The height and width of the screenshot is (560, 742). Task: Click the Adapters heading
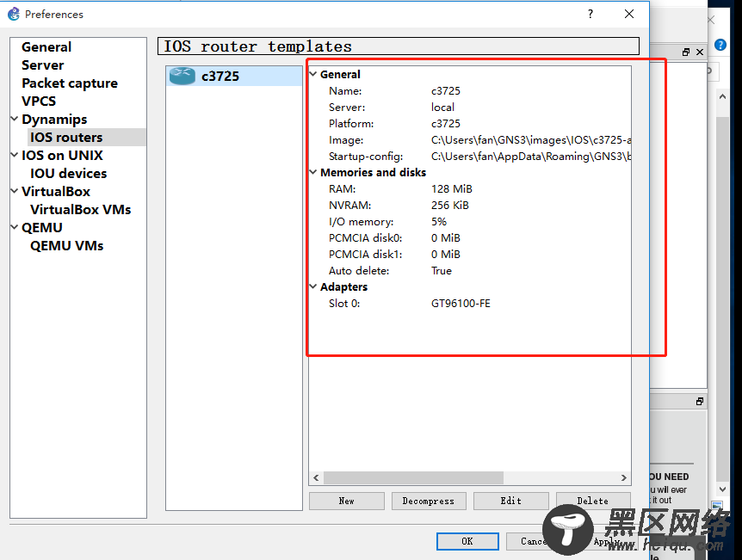343,287
